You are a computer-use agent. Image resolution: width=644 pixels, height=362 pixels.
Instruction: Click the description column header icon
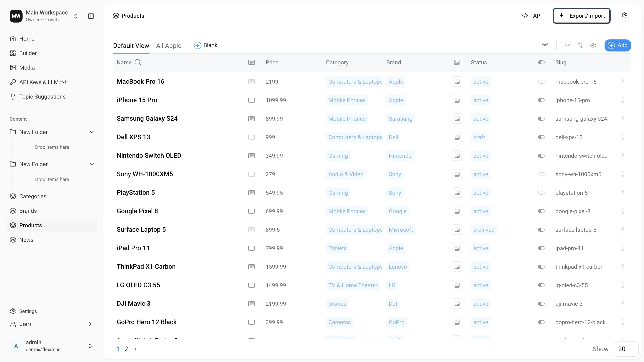coord(252,63)
